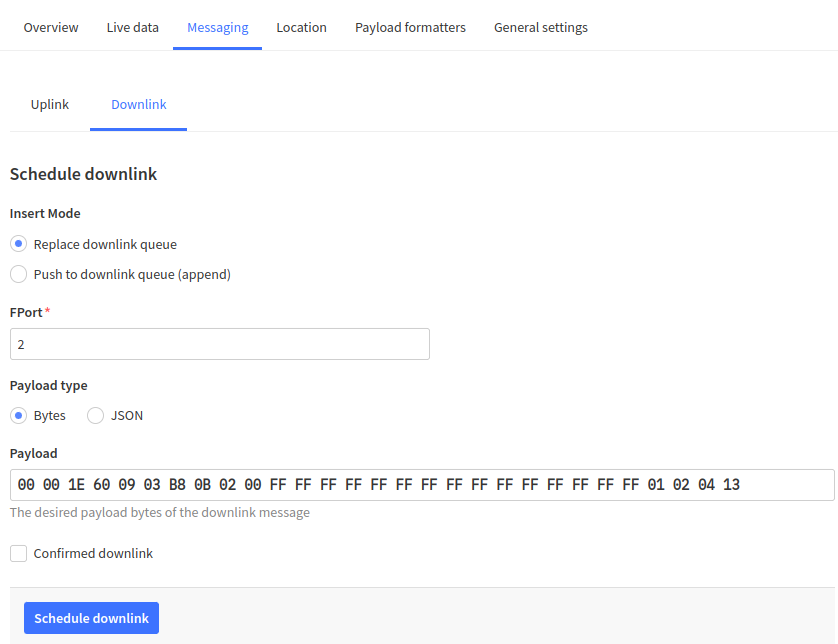Click the FPort field label

click(x=26, y=312)
